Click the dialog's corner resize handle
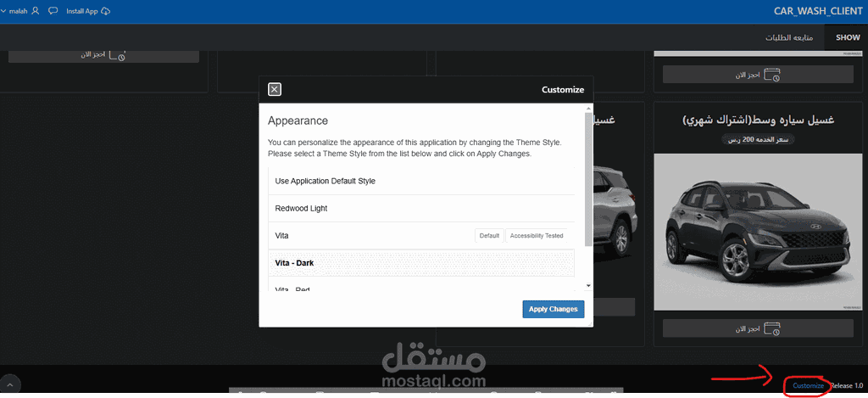This screenshot has height=398, width=868. pos(590,323)
